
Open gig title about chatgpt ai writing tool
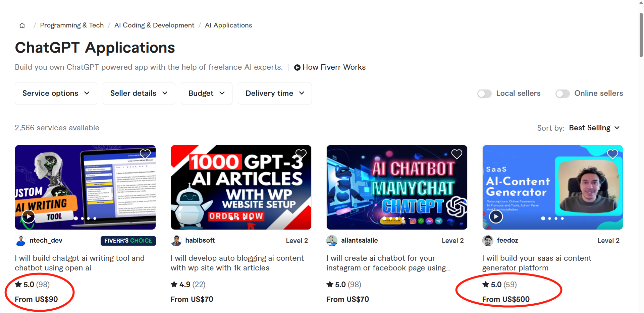click(x=80, y=263)
